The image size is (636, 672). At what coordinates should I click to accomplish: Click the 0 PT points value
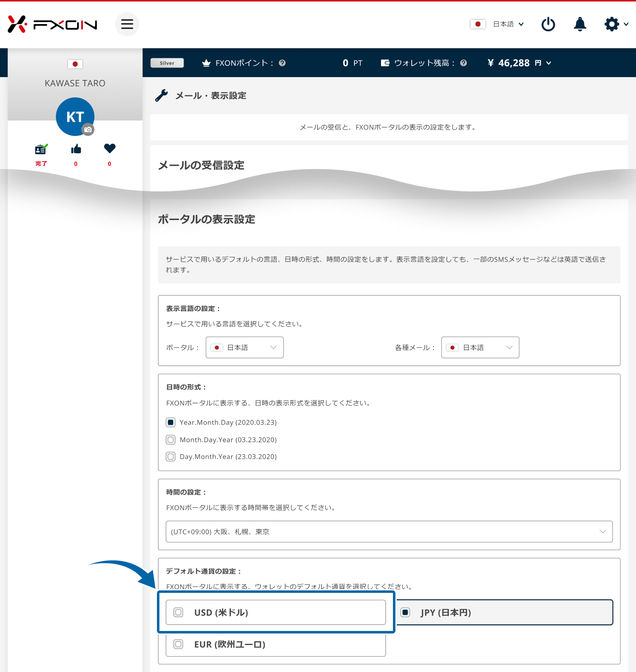tap(352, 63)
